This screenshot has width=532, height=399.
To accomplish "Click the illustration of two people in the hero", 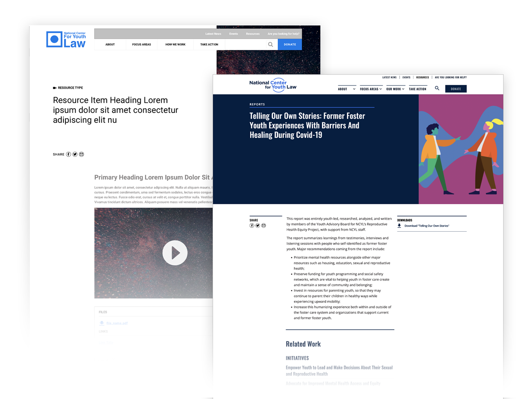I will click(x=461, y=149).
